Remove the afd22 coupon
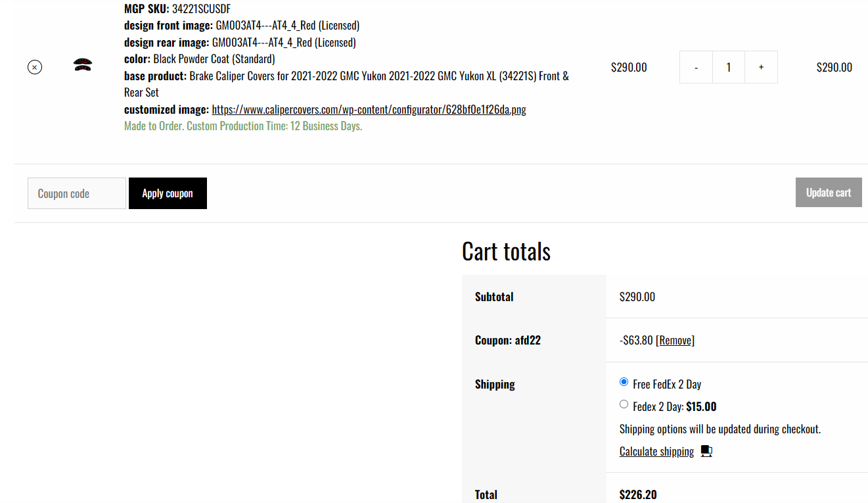This screenshot has width=868, height=503. (675, 340)
